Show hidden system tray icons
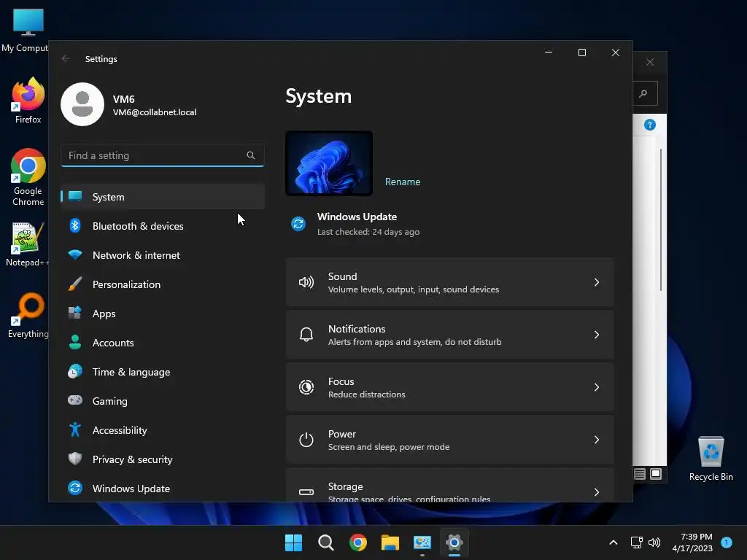This screenshot has height=560, width=747. pyautogui.click(x=614, y=542)
